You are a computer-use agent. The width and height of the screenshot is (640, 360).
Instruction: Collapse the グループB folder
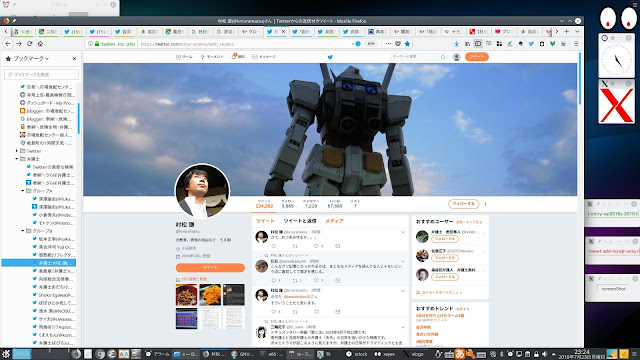point(23,231)
